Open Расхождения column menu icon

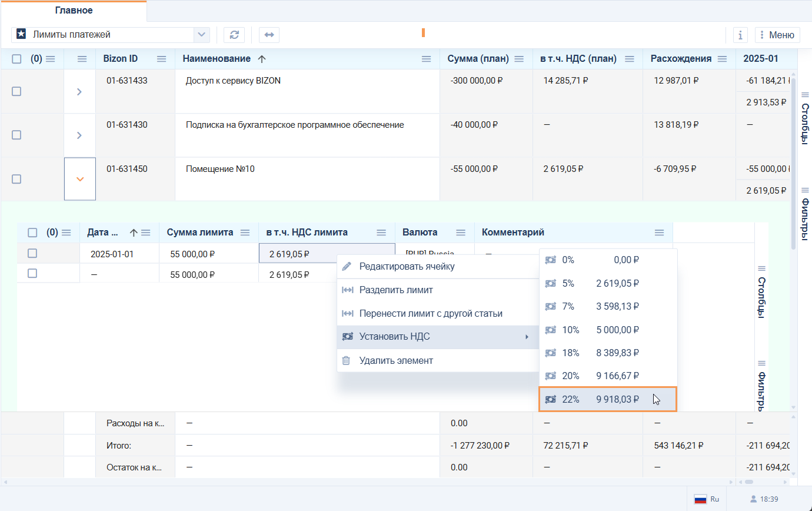click(722, 59)
